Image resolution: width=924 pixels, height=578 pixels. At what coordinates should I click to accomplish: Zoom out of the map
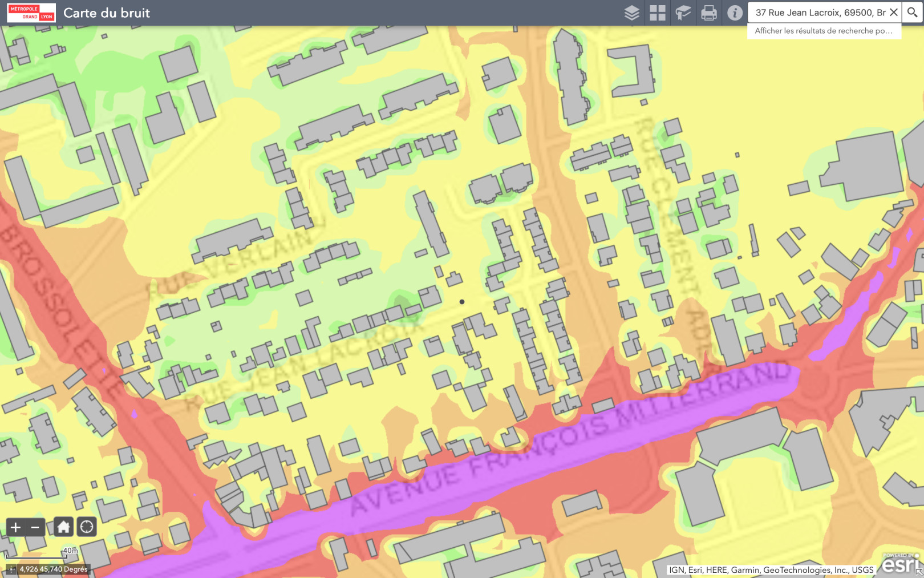[35, 527]
